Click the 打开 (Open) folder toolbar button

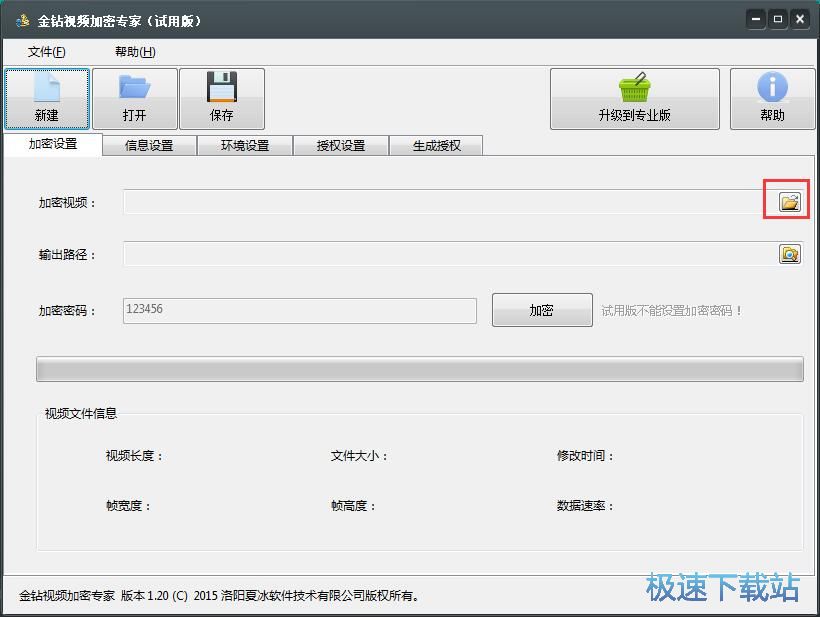pos(135,99)
